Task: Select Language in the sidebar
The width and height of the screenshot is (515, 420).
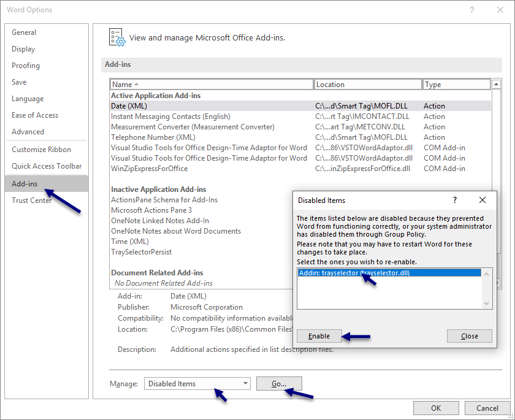Action: (x=28, y=99)
